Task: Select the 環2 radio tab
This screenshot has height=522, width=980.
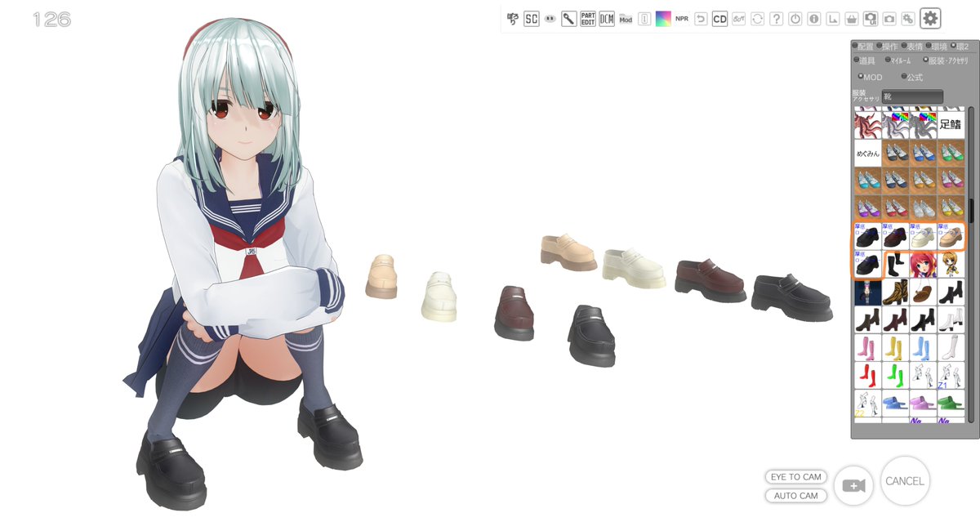Action: [x=959, y=47]
